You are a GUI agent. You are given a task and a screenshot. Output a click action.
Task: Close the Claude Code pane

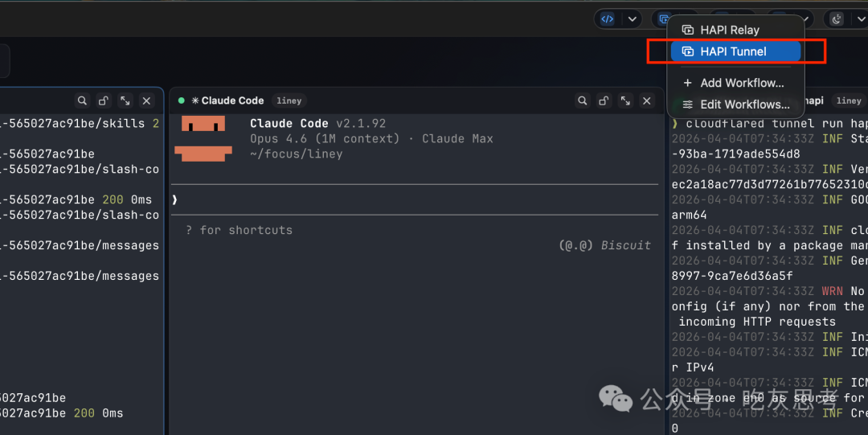pos(646,101)
